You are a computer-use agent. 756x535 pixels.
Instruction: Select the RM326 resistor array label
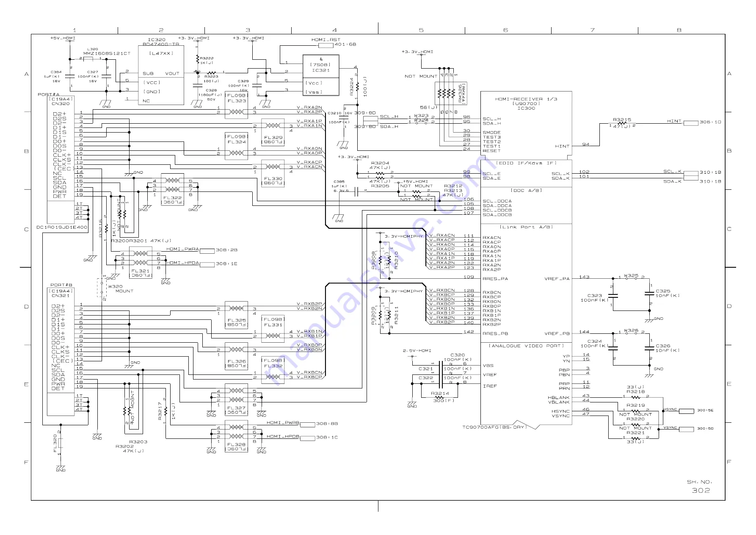[x=460, y=93]
